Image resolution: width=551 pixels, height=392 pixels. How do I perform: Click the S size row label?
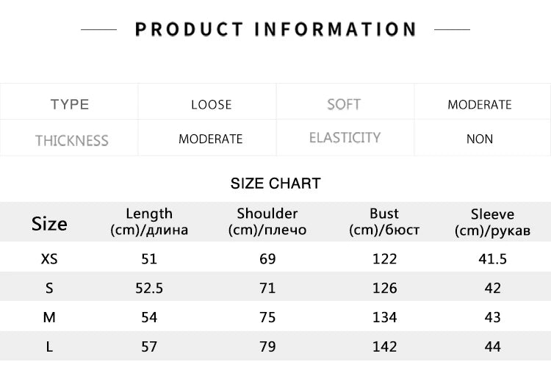[49, 288]
